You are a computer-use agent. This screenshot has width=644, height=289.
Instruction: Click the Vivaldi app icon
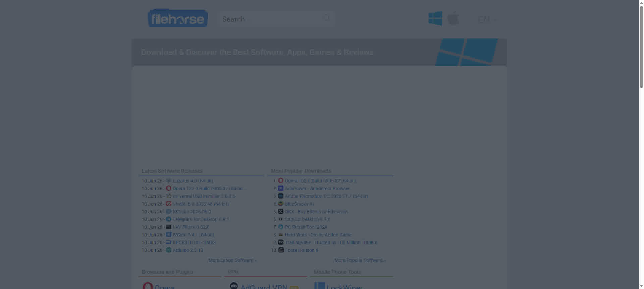[169, 204]
